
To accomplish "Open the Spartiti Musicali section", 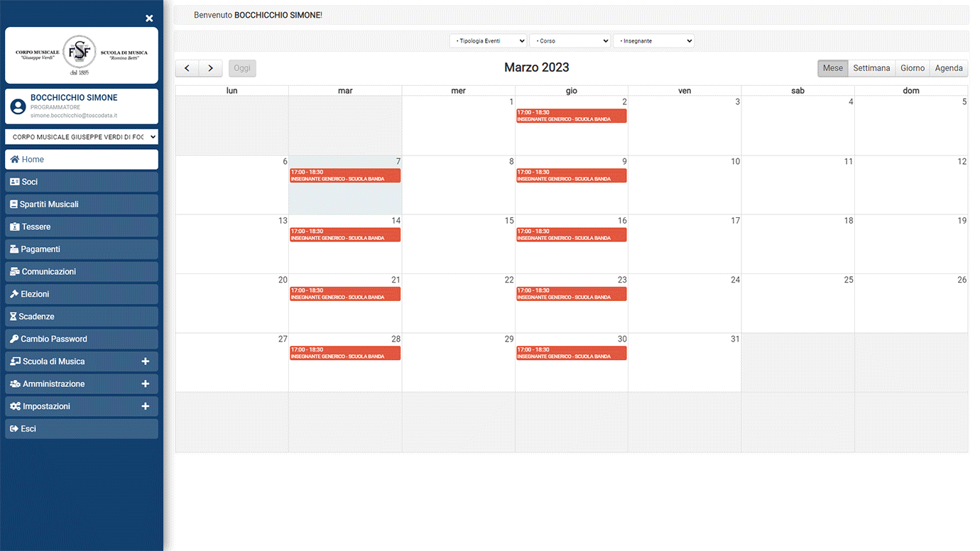I will coord(81,204).
